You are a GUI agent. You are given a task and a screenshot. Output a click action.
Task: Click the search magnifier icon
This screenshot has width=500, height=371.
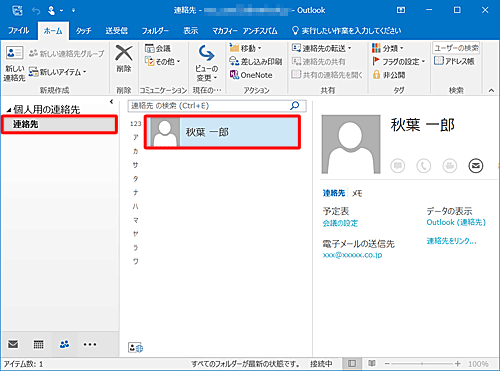[x=295, y=106]
